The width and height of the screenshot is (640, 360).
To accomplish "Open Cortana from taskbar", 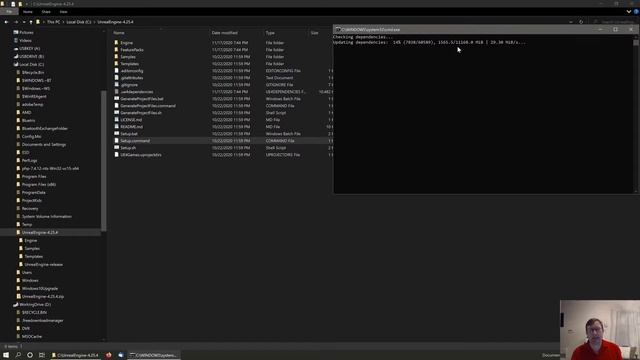I will 30,355.
